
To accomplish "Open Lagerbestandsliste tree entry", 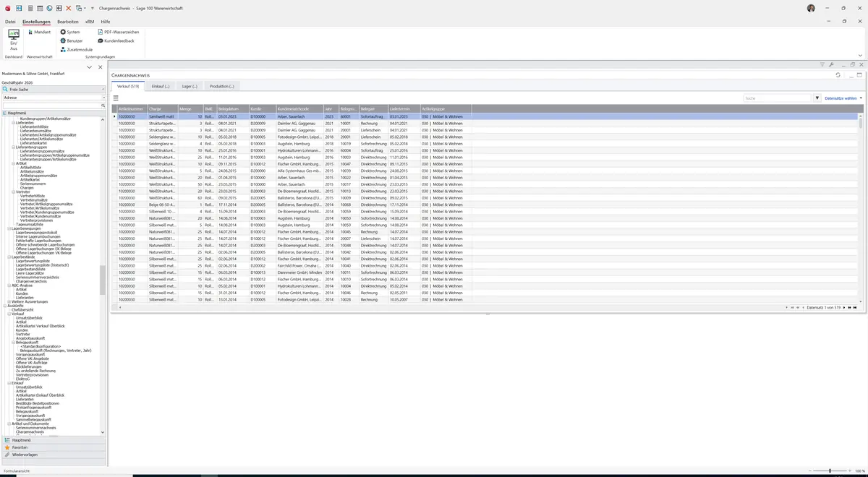I will [x=30, y=269].
